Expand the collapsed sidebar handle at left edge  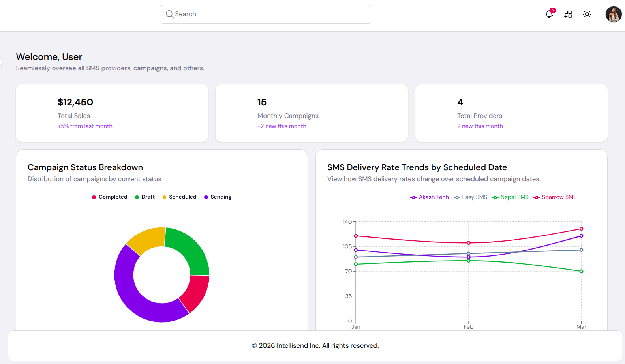1,62
